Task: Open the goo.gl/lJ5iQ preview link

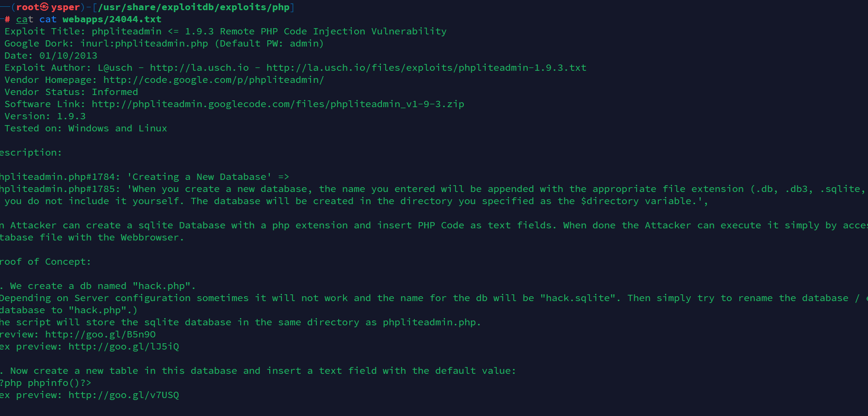Action: [124, 347]
